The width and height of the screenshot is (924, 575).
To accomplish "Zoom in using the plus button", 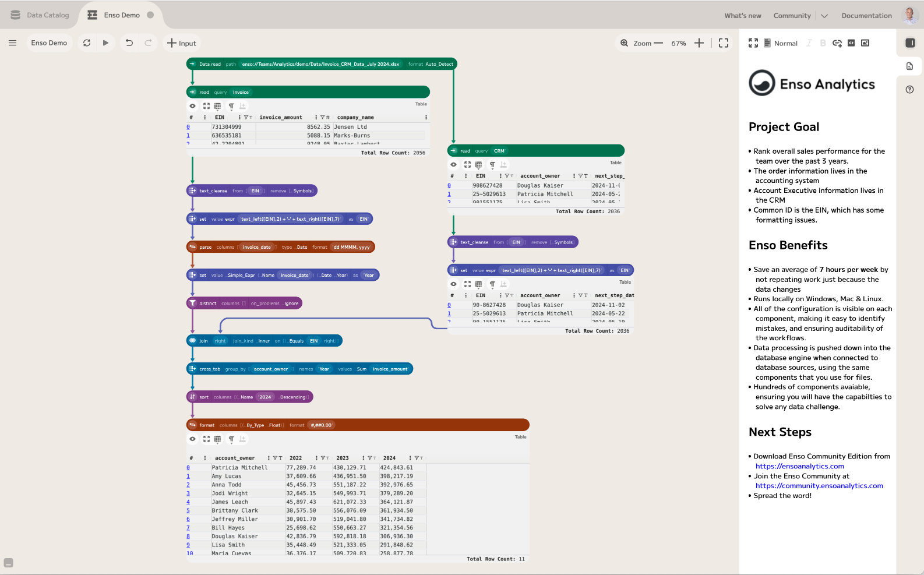I will click(699, 43).
